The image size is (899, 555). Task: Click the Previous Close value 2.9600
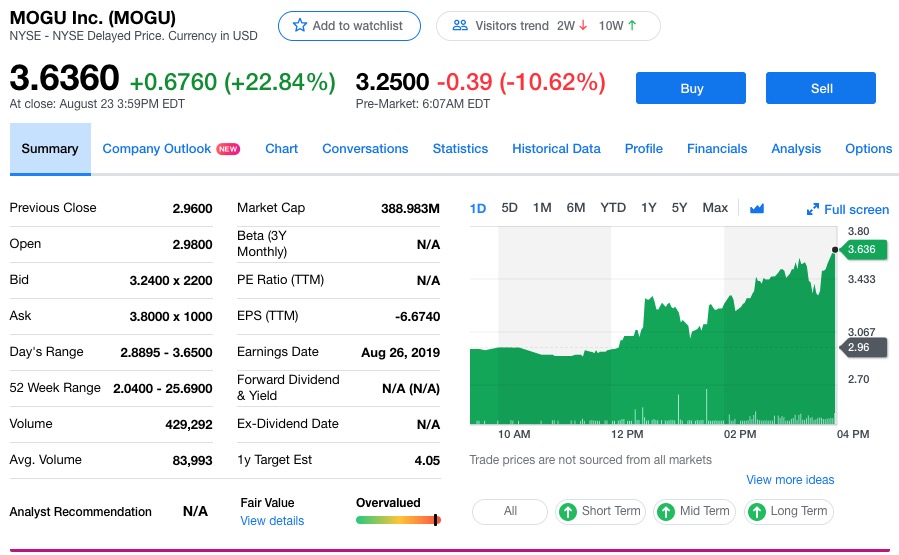(193, 209)
